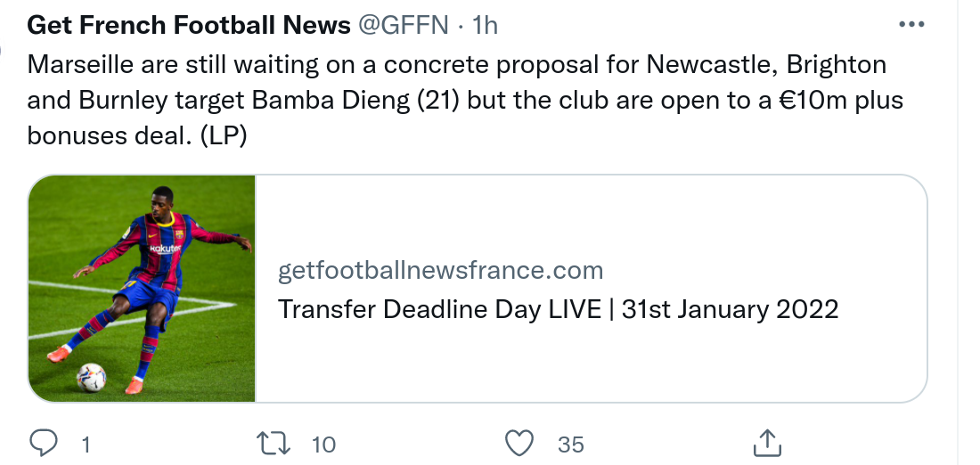Viewport: 980px width, 465px height.
Task: Click the reply speech bubble icon
Action: (43, 443)
